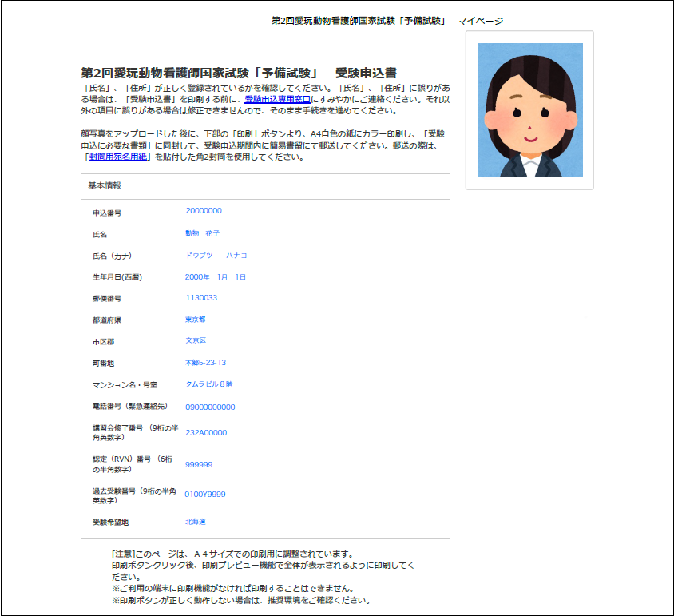This screenshot has width=674, height=616.
Task: Click the 受験申込書 main heading
Action: click(x=240, y=73)
